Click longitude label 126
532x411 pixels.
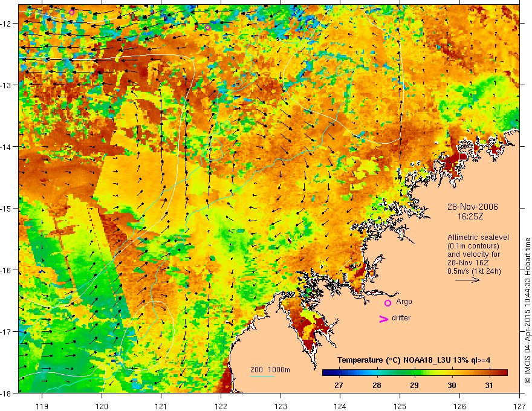click(459, 406)
